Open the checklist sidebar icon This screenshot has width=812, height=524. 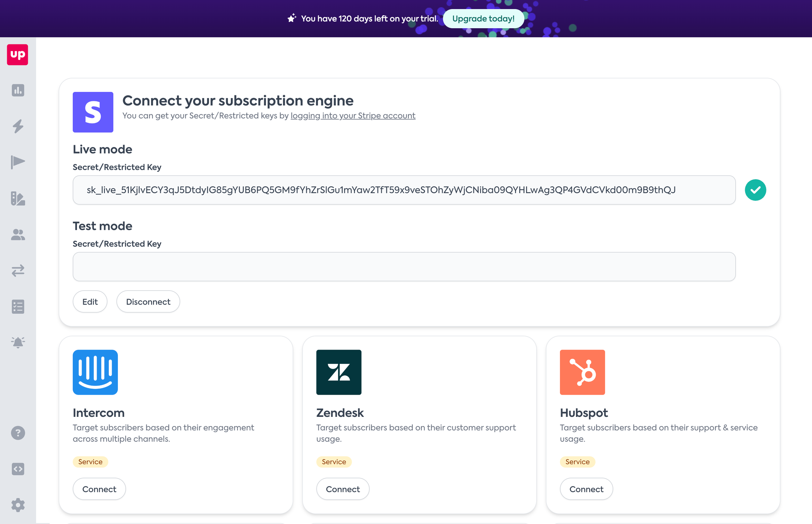[18, 306]
